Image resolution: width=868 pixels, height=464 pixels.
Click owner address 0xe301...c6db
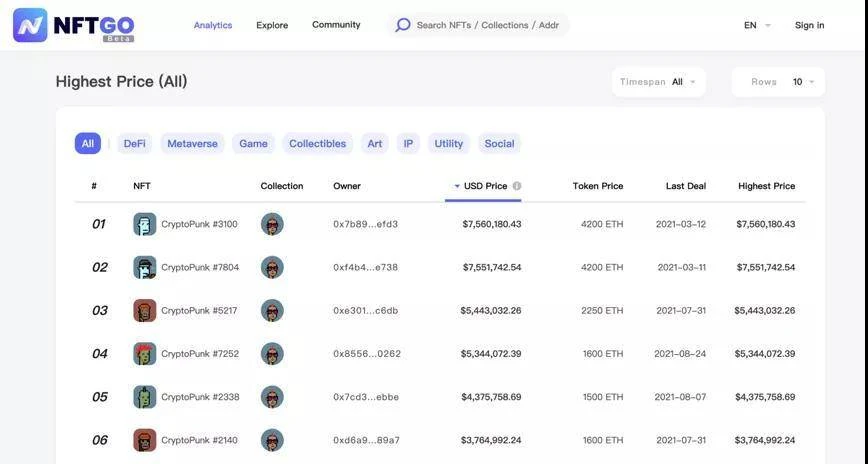point(365,311)
